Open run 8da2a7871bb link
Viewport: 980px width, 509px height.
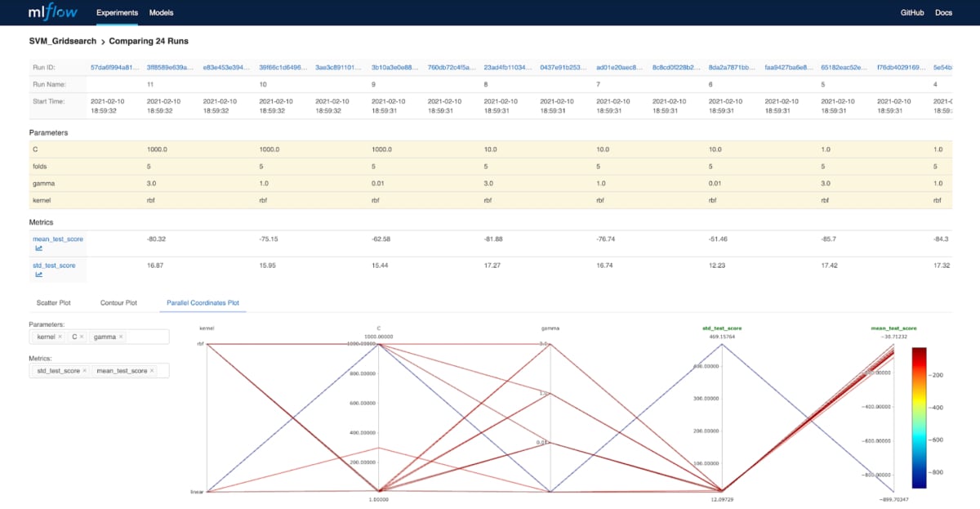(733, 68)
